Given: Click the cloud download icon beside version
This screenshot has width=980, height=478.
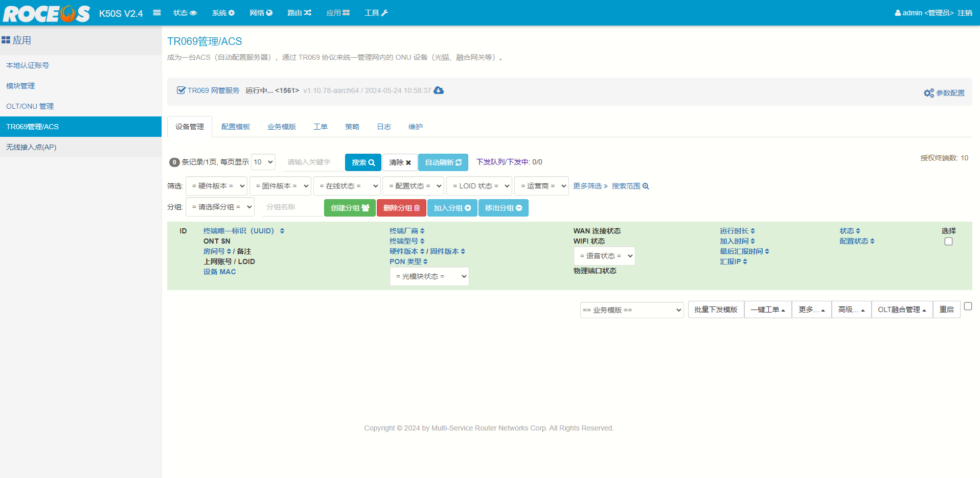Looking at the screenshot, I should (x=439, y=90).
